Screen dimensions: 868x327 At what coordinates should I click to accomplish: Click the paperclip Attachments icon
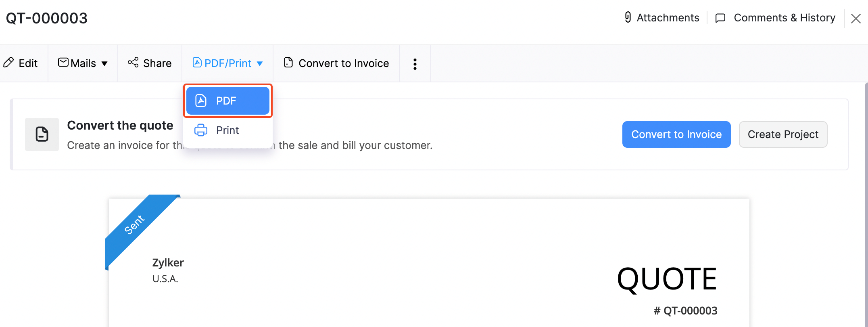[628, 17]
